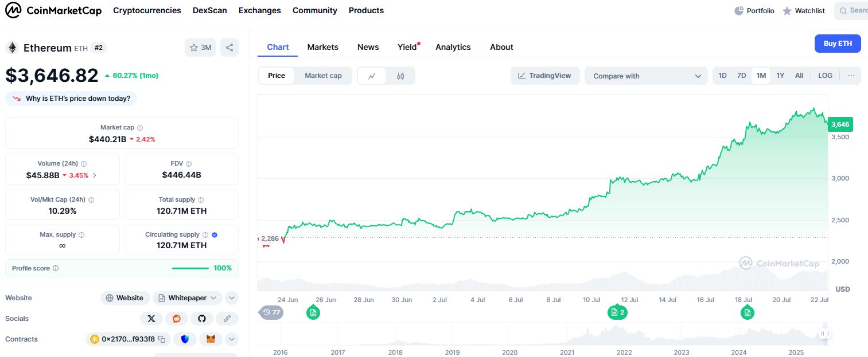The height and width of the screenshot is (357, 868).
Task: Open the Products menu
Action: pyautogui.click(x=366, y=10)
